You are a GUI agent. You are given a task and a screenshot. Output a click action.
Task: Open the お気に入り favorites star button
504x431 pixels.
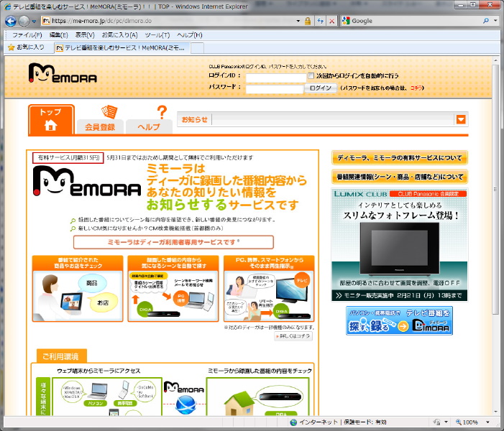click(x=26, y=47)
